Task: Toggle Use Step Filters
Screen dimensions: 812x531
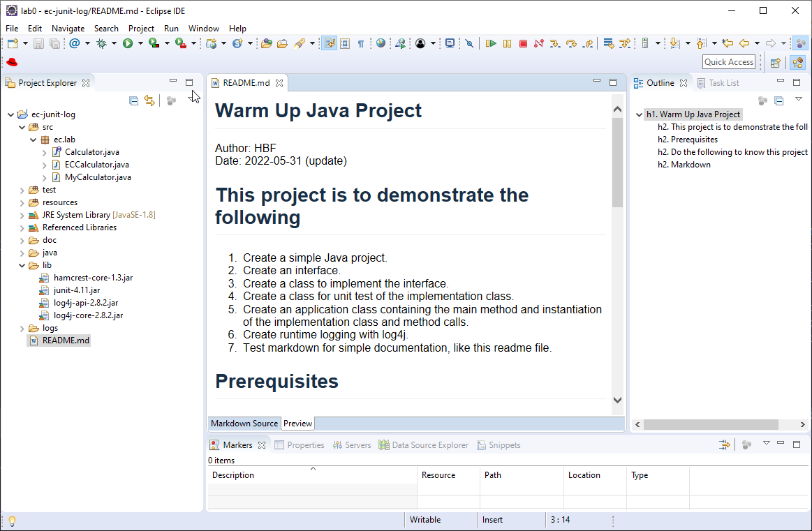Action: [x=625, y=43]
